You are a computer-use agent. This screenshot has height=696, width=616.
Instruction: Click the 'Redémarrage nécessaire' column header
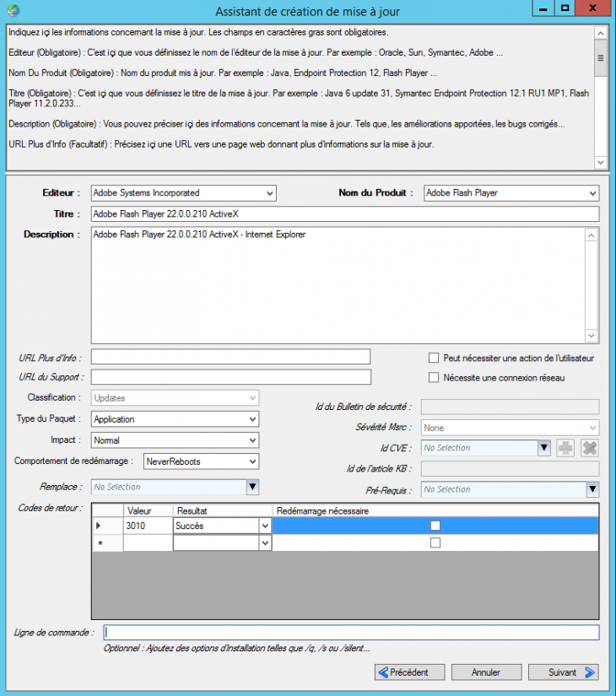pyautogui.click(x=435, y=510)
